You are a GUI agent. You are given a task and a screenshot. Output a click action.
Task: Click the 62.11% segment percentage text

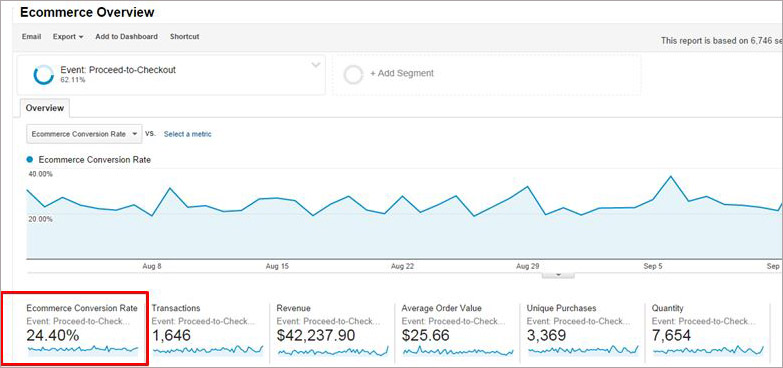pos(73,80)
